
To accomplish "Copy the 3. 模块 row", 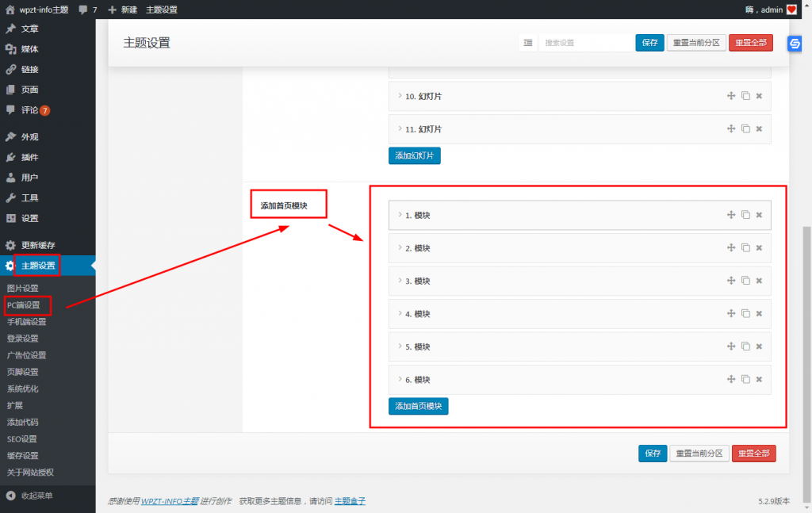I will point(745,281).
